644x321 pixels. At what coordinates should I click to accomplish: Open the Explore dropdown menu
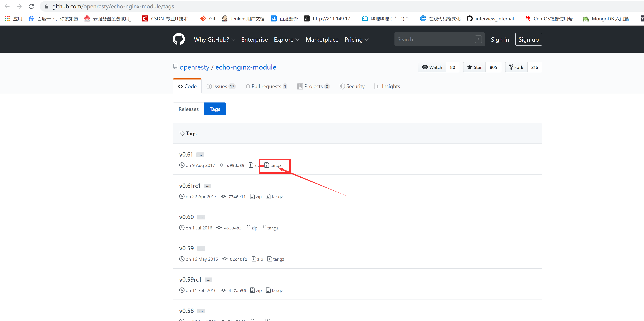click(286, 40)
